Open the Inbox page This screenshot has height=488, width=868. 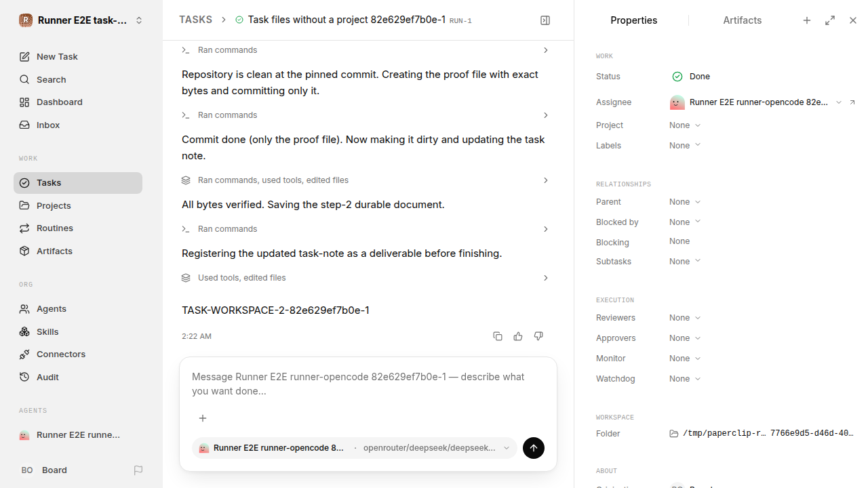coord(78,125)
